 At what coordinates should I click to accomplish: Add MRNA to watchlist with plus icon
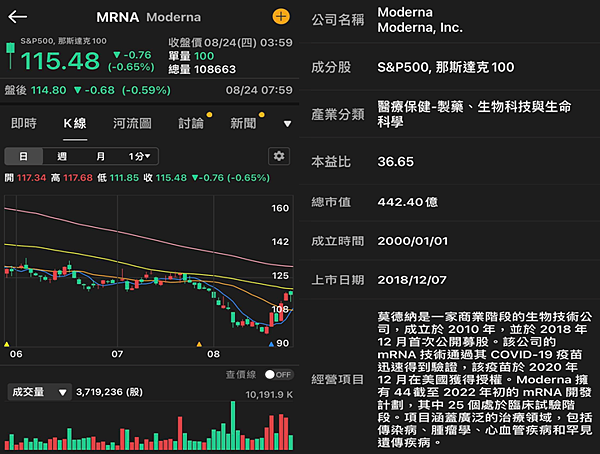(x=280, y=17)
